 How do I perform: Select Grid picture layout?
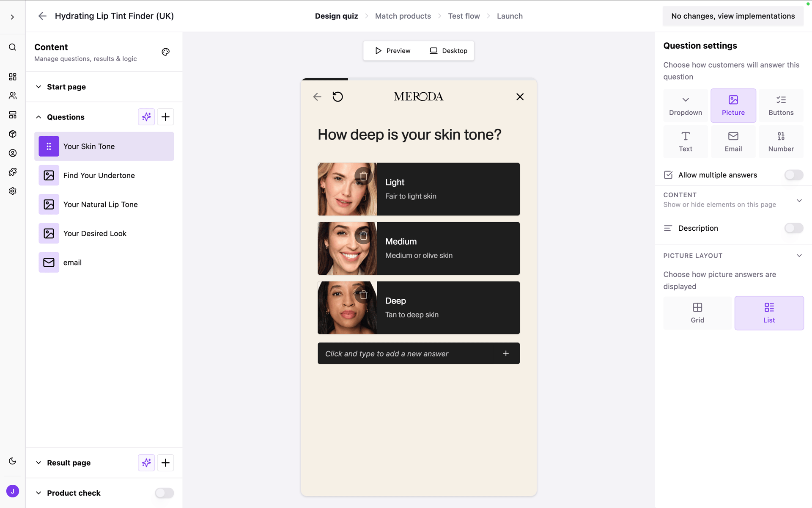(697, 313)
